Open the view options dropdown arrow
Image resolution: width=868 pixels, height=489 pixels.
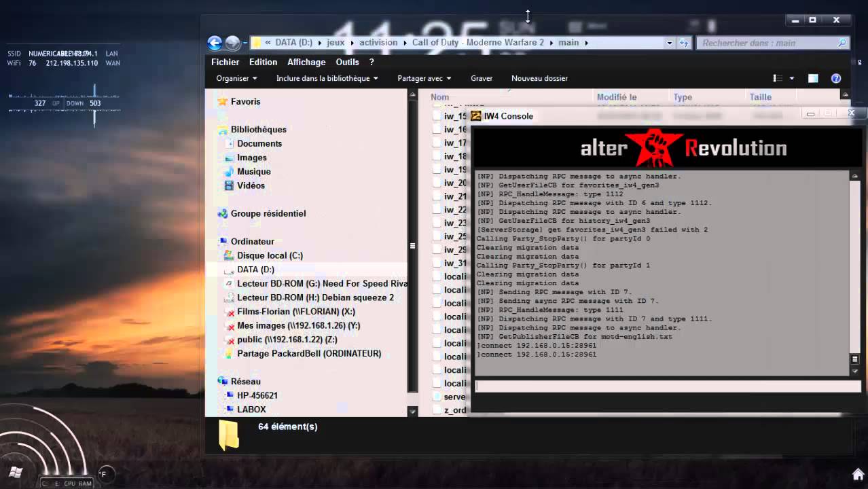(x=791, y=79)
